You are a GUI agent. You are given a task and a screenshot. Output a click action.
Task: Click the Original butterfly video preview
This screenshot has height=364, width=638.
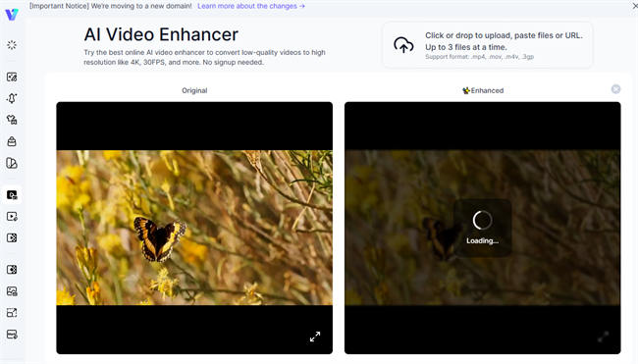click(194, 228)
